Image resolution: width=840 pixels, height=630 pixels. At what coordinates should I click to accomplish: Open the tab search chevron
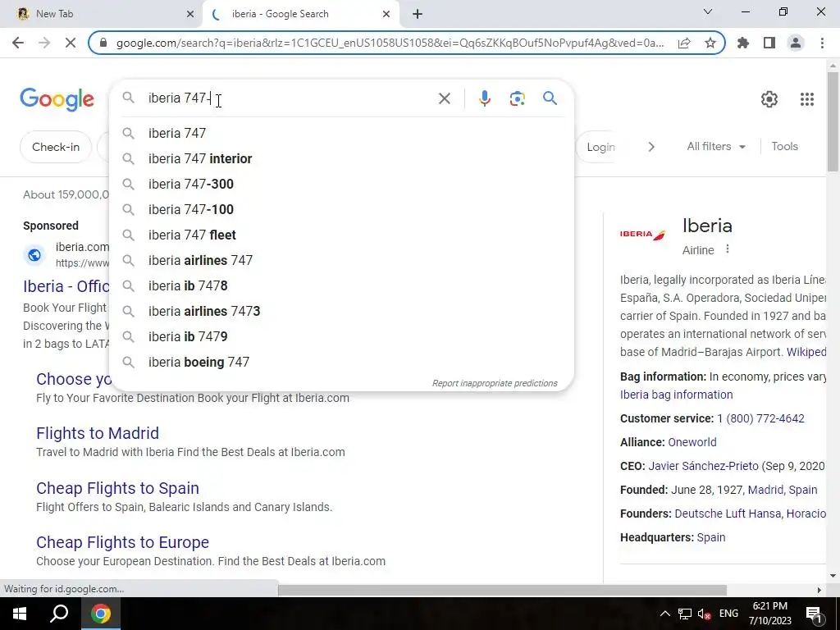[708, 11]
